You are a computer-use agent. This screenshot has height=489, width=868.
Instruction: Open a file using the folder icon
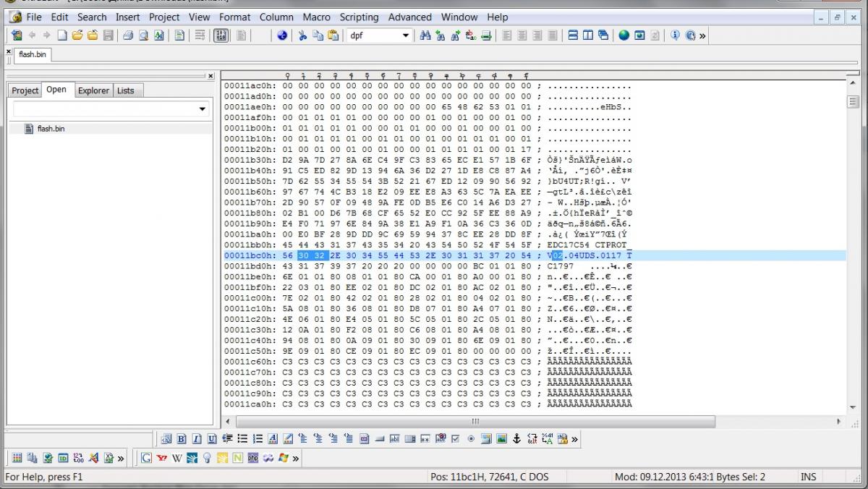pos(77,35)
